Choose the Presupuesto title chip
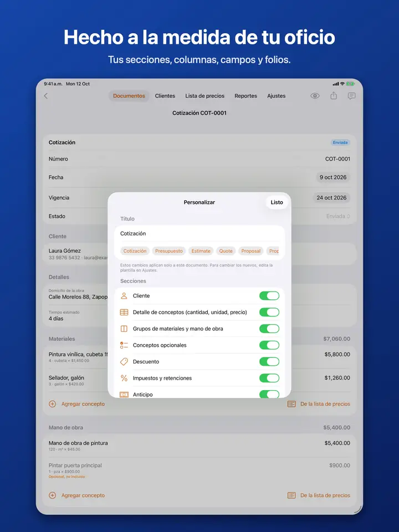 pyautogui.click(x=168, y=251)
